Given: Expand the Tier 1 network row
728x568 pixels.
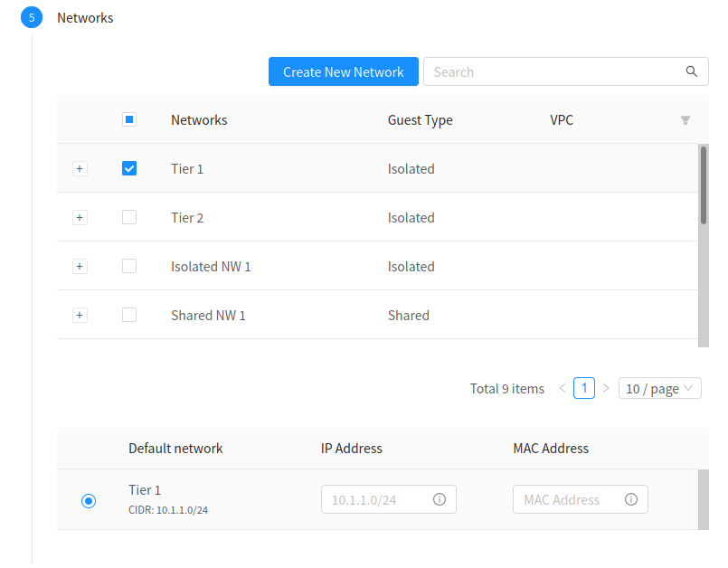Looking at the screenshot, I should (x=80, y=168).
